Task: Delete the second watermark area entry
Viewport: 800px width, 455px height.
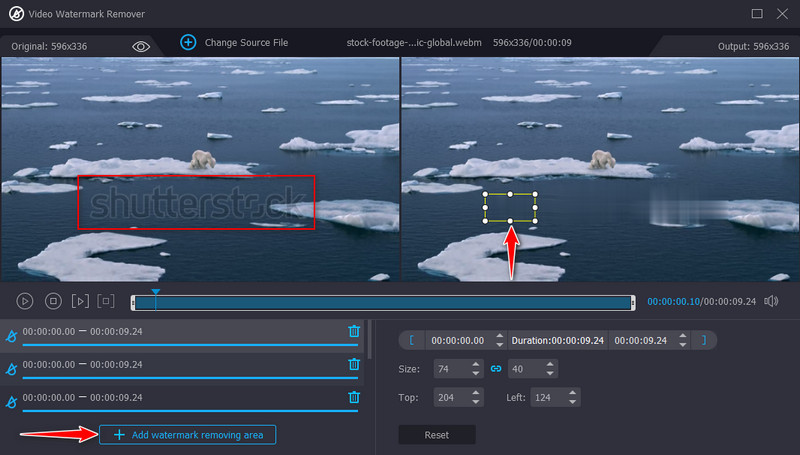Action: click(x=354, y=365)
